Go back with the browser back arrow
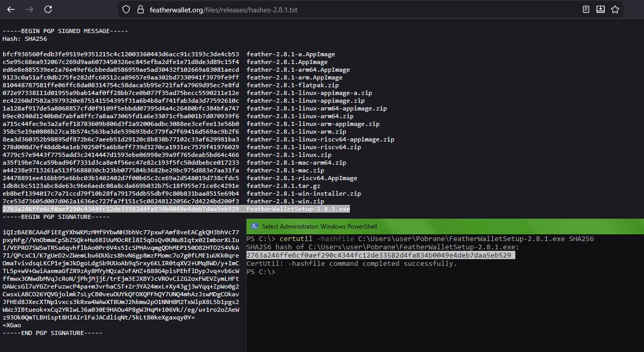 [11, 9]
